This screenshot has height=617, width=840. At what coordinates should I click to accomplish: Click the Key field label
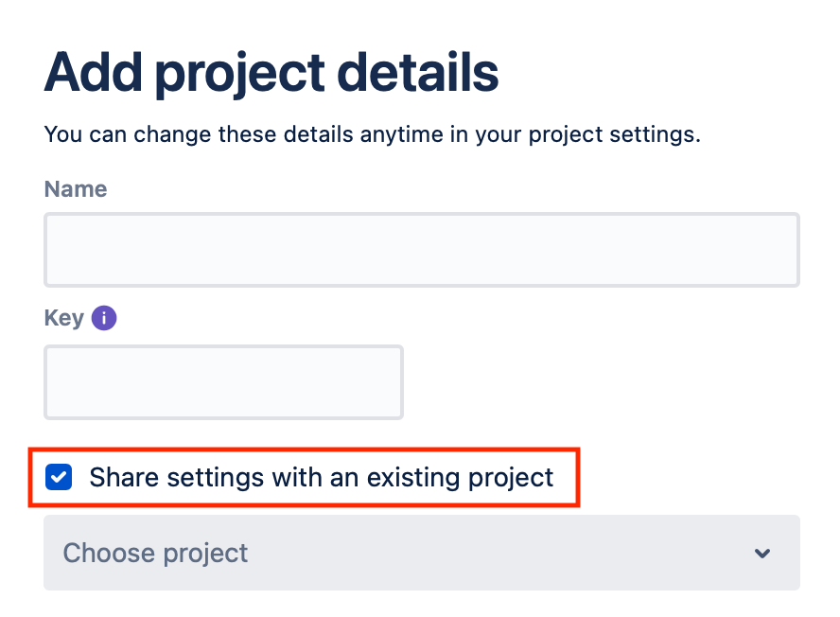pyautogui.click(x=63, y=318)
